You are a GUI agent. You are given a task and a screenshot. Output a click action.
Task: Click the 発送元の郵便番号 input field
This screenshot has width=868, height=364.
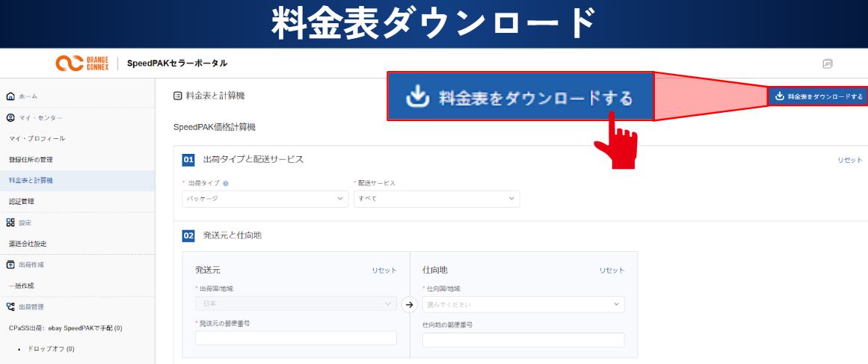click(x=295, y=339)
